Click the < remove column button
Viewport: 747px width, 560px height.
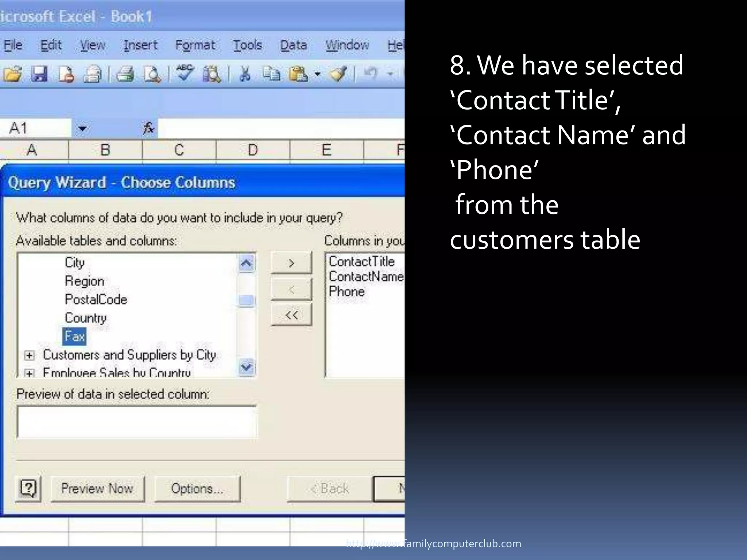click(291, 289)
